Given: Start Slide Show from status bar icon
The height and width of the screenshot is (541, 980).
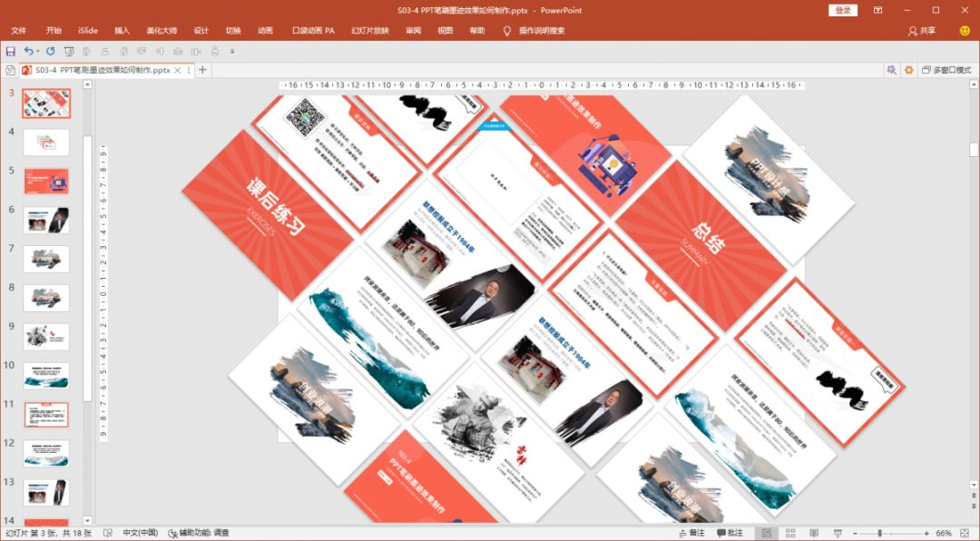Looking at the screenshot, I should click(x=838, y=533).
